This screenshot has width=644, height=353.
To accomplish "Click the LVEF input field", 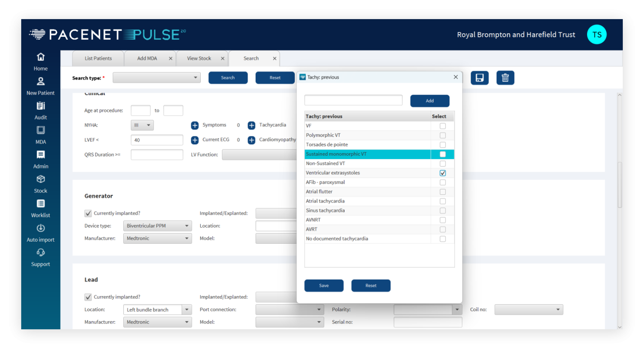I will (x=157, y=140).
